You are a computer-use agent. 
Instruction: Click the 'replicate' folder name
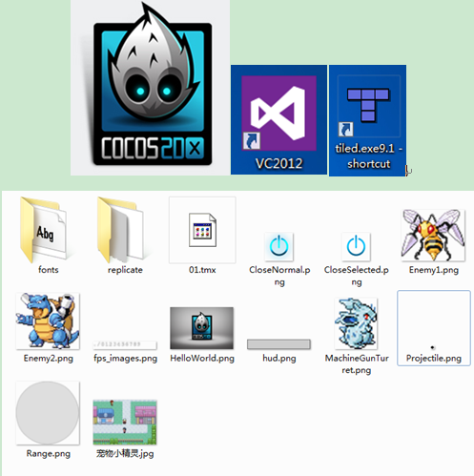click(125, 270)
